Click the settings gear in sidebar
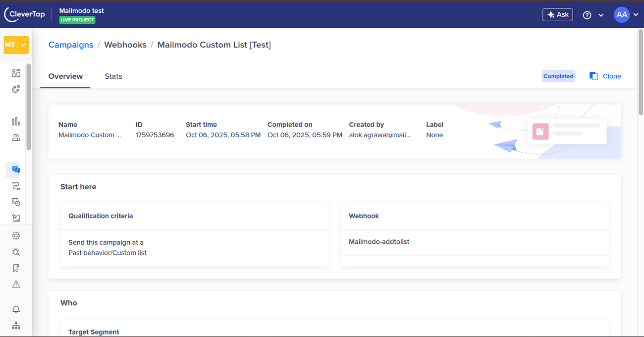Viewport: 644px width, 337px height. click(16, 236)
